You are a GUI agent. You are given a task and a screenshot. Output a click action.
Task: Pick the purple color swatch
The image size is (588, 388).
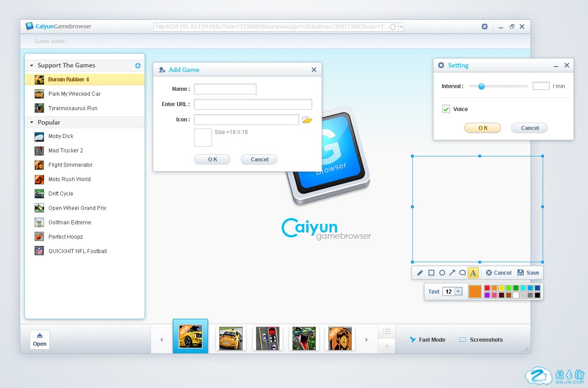point(487,295)
